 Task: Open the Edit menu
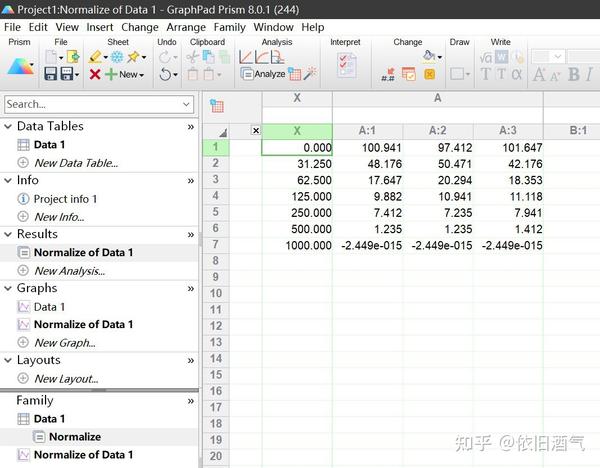point(38,27)
